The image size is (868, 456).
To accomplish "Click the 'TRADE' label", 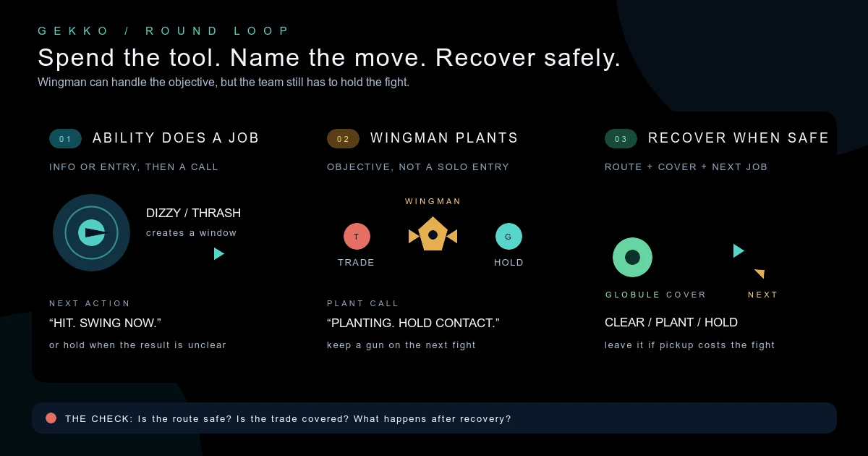I will [x=357, y=262].
